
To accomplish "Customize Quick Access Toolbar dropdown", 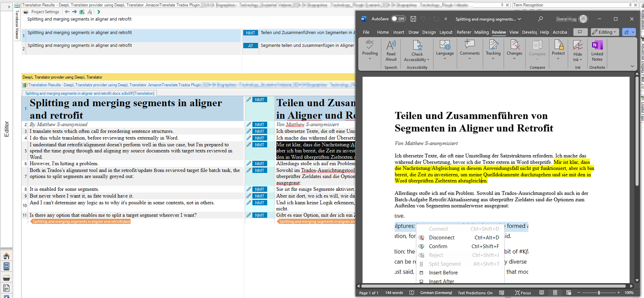I will coord(446,19).
